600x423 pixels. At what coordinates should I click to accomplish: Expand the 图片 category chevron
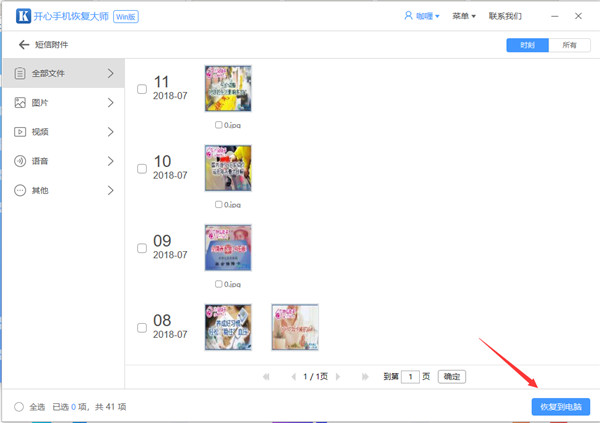click(x=110, y=102)
